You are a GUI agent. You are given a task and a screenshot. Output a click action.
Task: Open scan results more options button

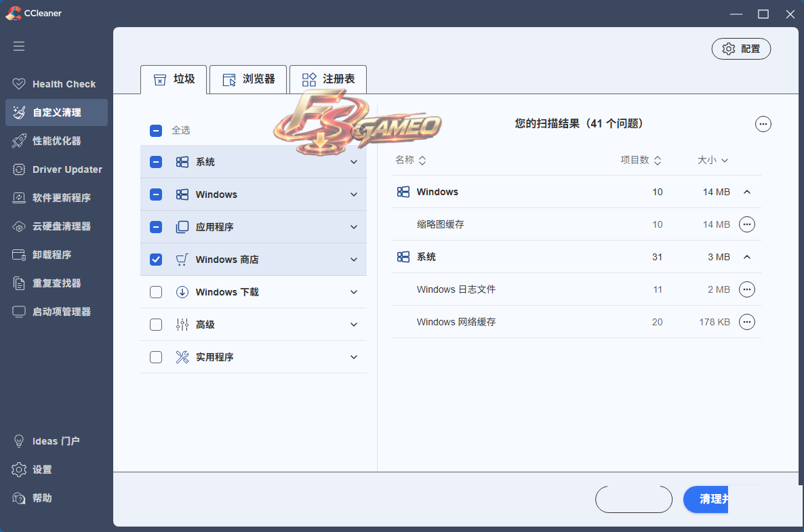click(x=763, y=124)
